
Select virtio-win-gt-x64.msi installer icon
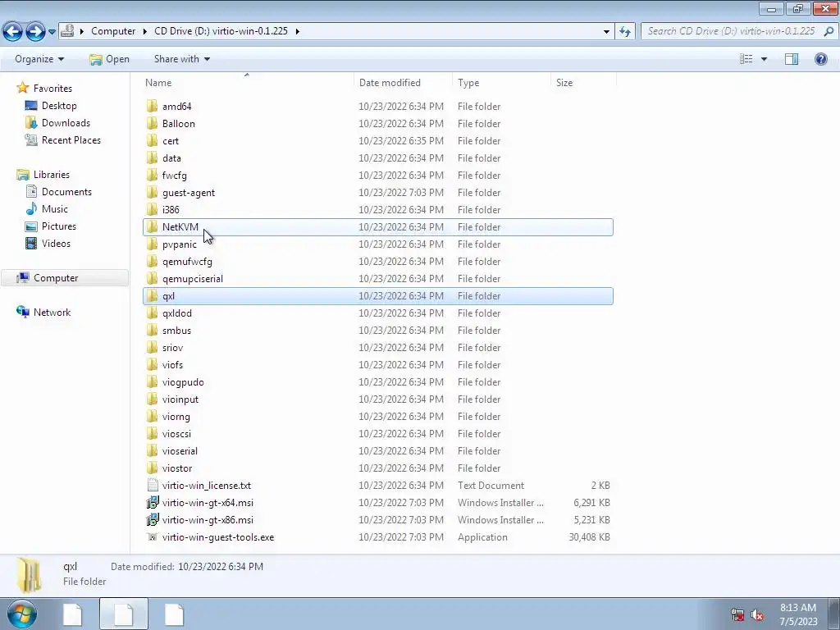click(152, 503)
